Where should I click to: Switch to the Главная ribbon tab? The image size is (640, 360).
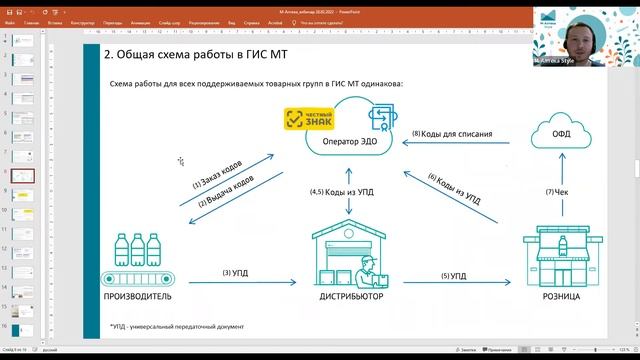point(31,23)
